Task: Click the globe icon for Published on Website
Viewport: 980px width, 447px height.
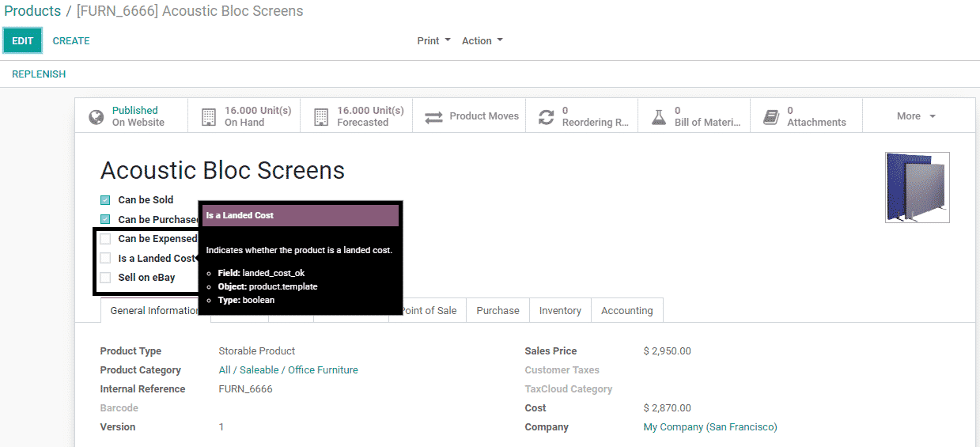Action: [96, 117]
